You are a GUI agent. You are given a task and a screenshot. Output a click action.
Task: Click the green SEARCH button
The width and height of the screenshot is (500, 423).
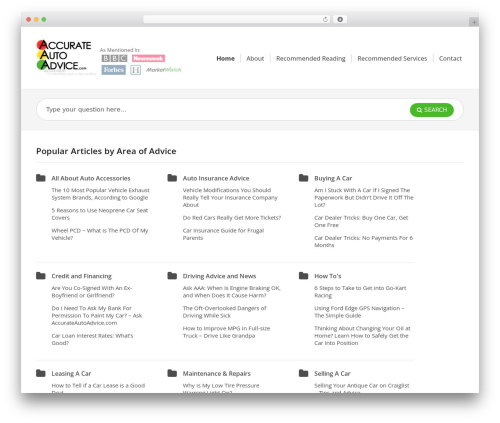(432, 110)
